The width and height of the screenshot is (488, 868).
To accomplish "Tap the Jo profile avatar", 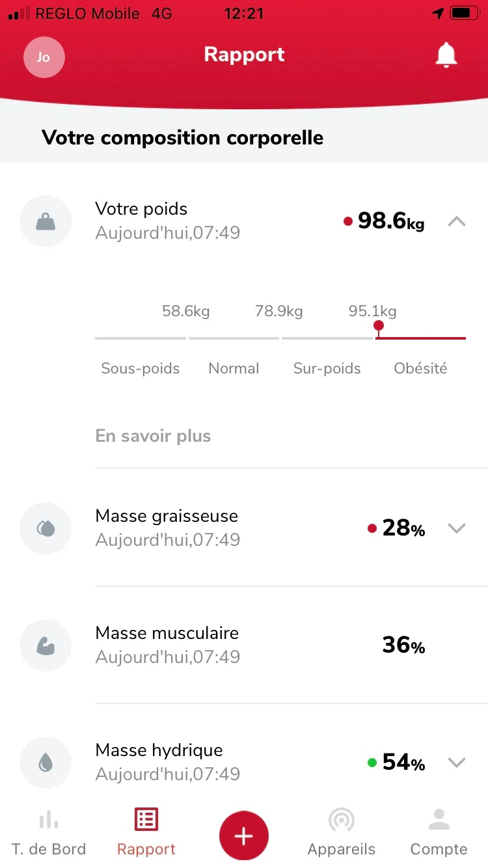I will pyautogui.click(x=44, y=57).
